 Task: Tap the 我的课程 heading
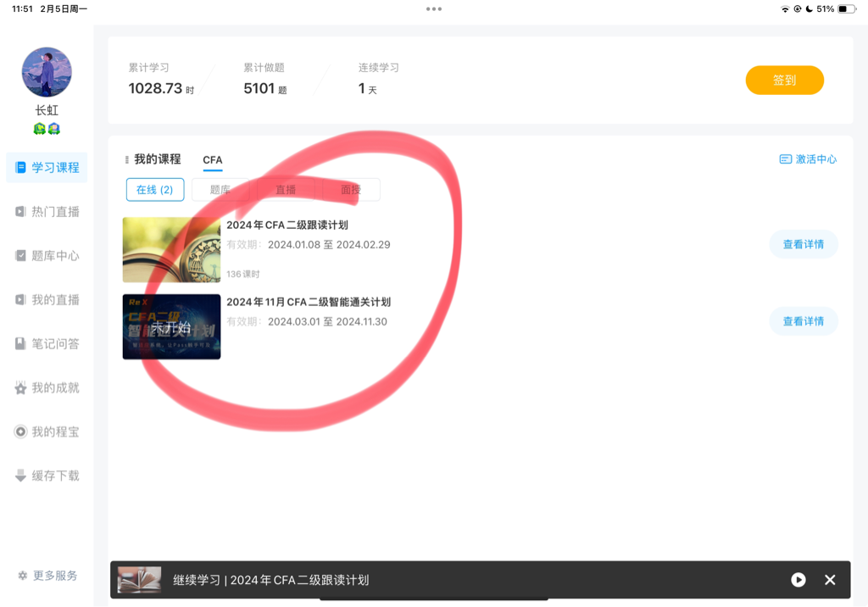[x=158, y=159]
